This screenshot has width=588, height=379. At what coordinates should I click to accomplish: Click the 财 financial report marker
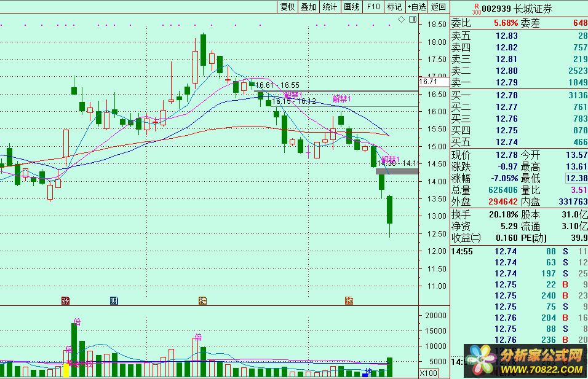pos(114,300)
